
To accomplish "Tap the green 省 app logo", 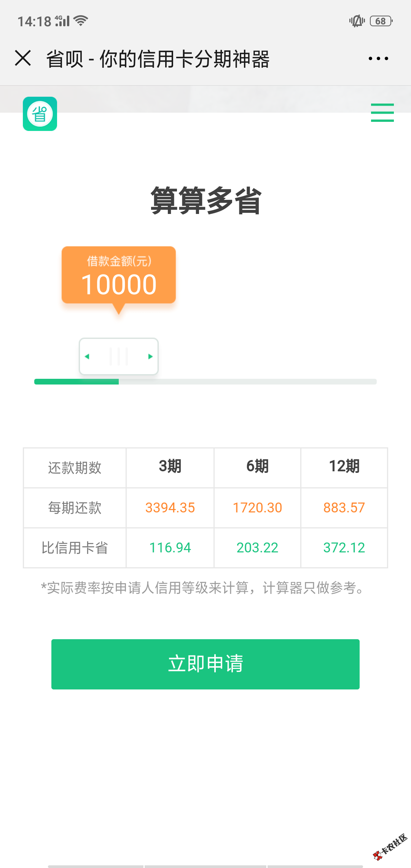I will tap(40, 114).
